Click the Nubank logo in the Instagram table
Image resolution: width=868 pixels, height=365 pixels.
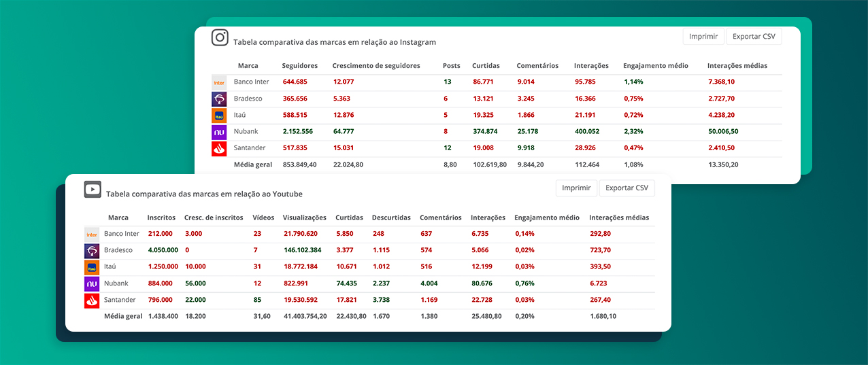click(x=219, y=132)
